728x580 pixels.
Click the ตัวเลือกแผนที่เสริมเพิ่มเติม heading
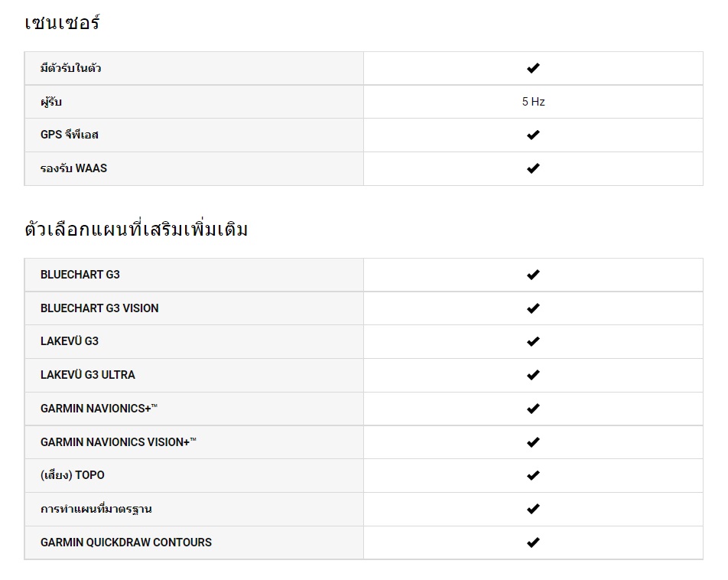click(136, 229)
